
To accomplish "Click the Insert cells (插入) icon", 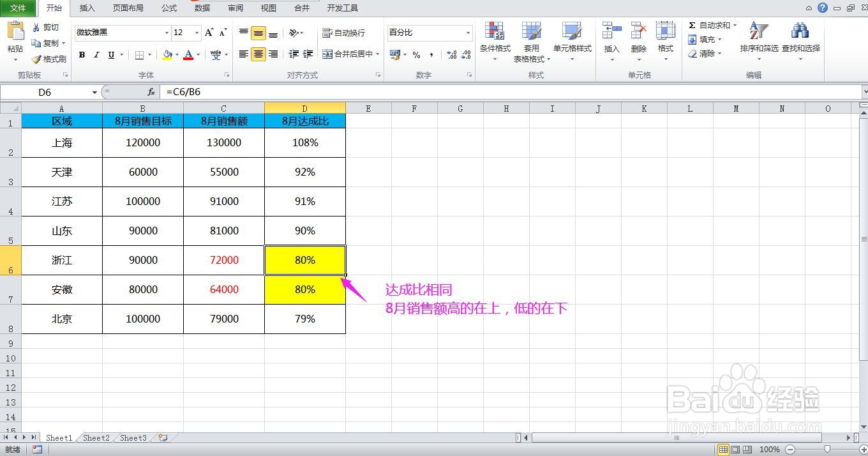I will pos(611,31).
